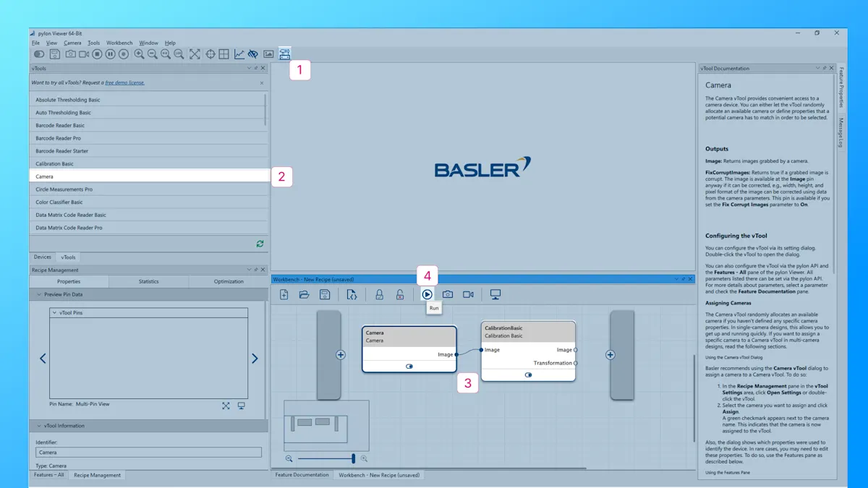Open the Recipe Management pane dropdown arrow
Image resolution: width=868 pixels, height=488 pixels.
tap(250, 270)
